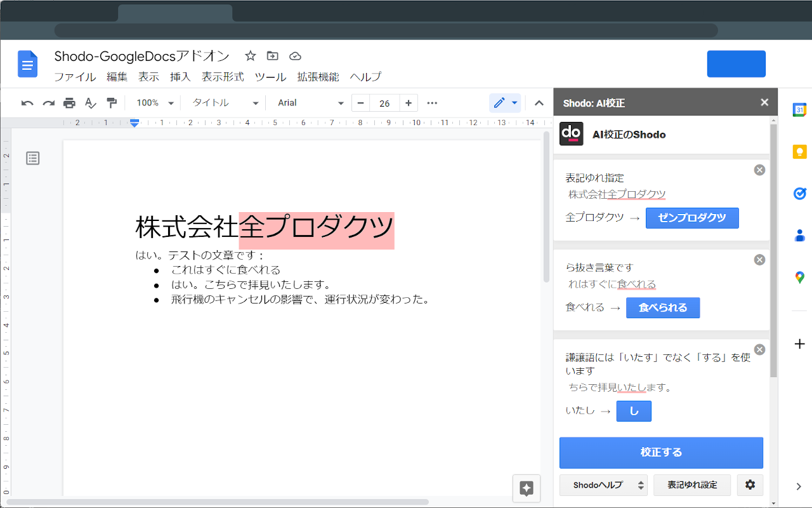
Task: Undo the last edit
Action: click(x=27, y=103)
